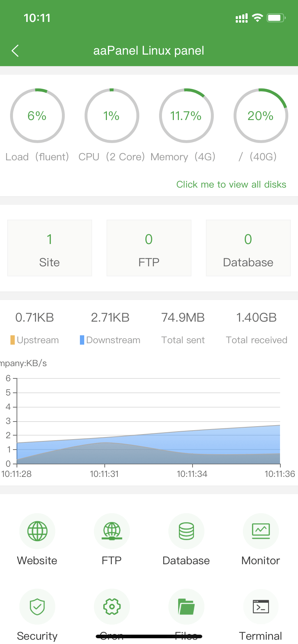Open the Database cylinder icon
The width and height of the screenshot is (298, 644).
point(186,531)
